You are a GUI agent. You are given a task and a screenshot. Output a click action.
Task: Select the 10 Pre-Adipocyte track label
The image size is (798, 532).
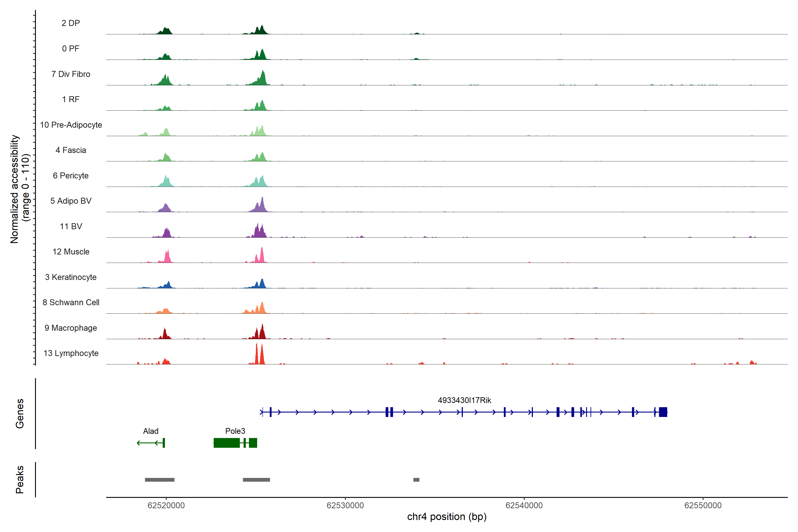71,125
